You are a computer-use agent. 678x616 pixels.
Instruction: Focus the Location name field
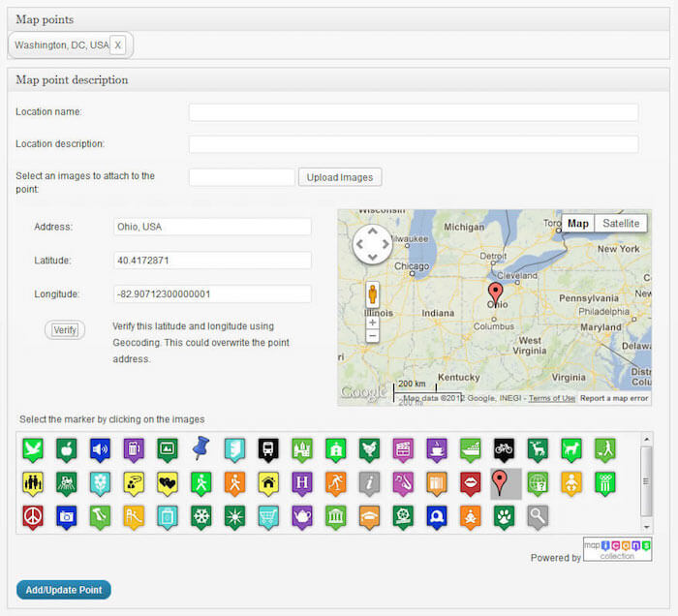414,112
